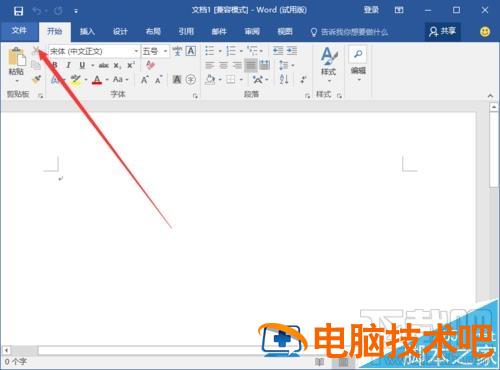Open the Font dialog launcher
The height and width of the screenshot is (370, 500).
[195, 96]
